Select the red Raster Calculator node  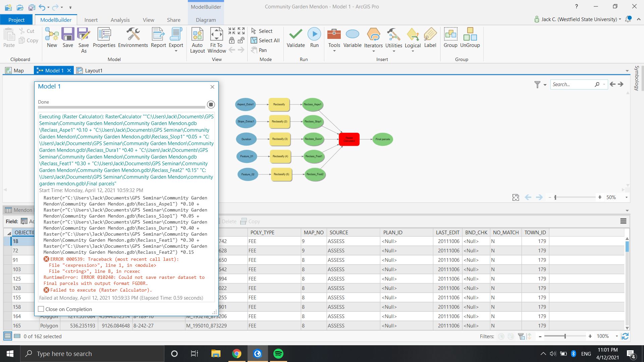(349, 139)
